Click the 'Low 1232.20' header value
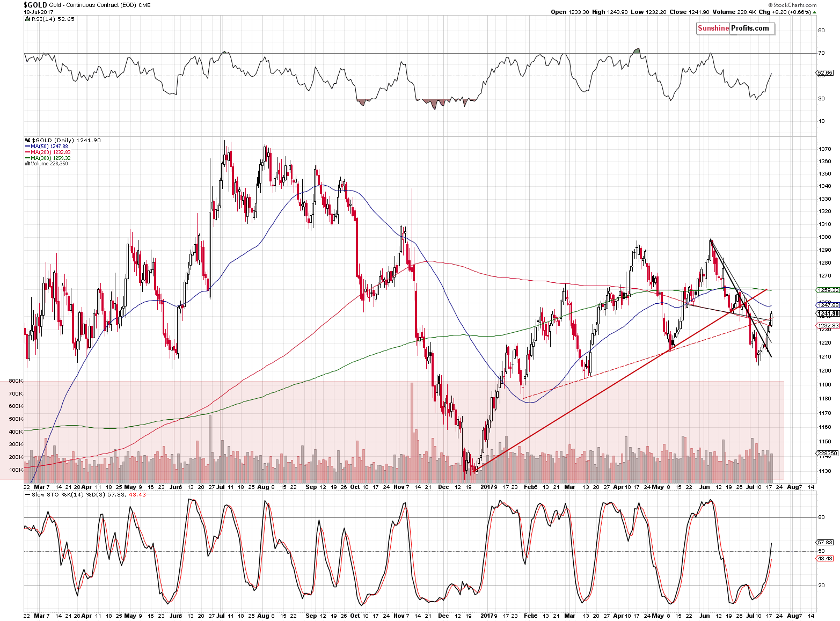This screenshot has width=840, height=621. click(x=647, y=12)
